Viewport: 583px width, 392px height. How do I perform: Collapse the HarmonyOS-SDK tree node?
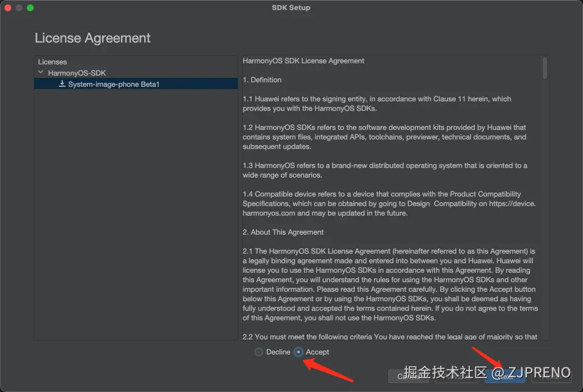(x=40, y=72)
